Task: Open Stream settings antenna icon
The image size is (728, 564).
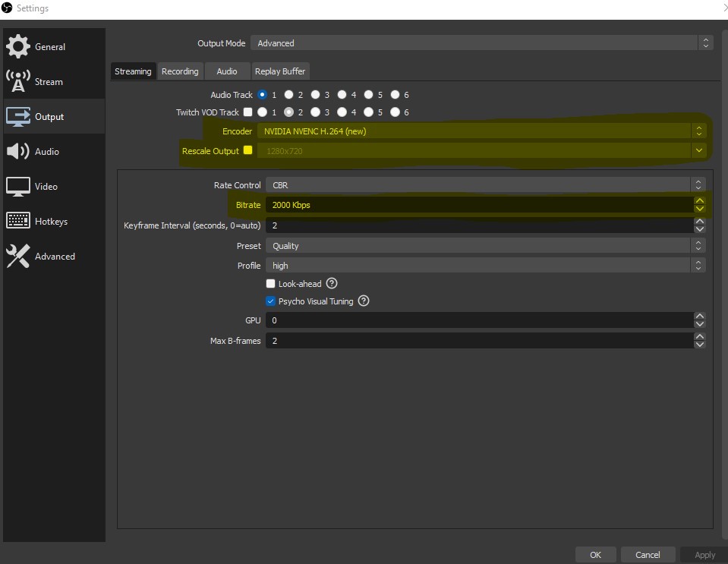Action: click(x=17, y=81)
